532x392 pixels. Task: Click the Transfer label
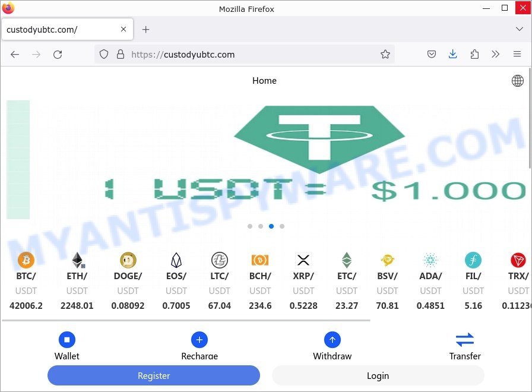(x=465, y=356)
